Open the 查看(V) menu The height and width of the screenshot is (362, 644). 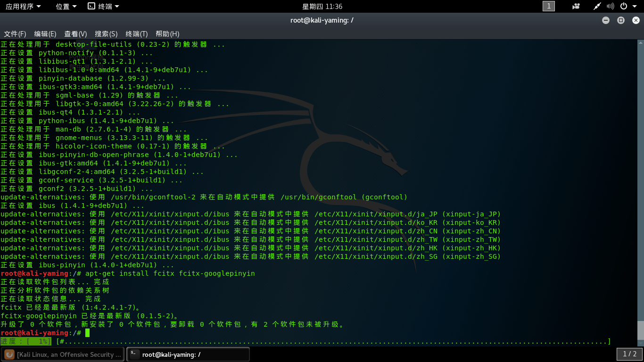[x=76, y=34]
